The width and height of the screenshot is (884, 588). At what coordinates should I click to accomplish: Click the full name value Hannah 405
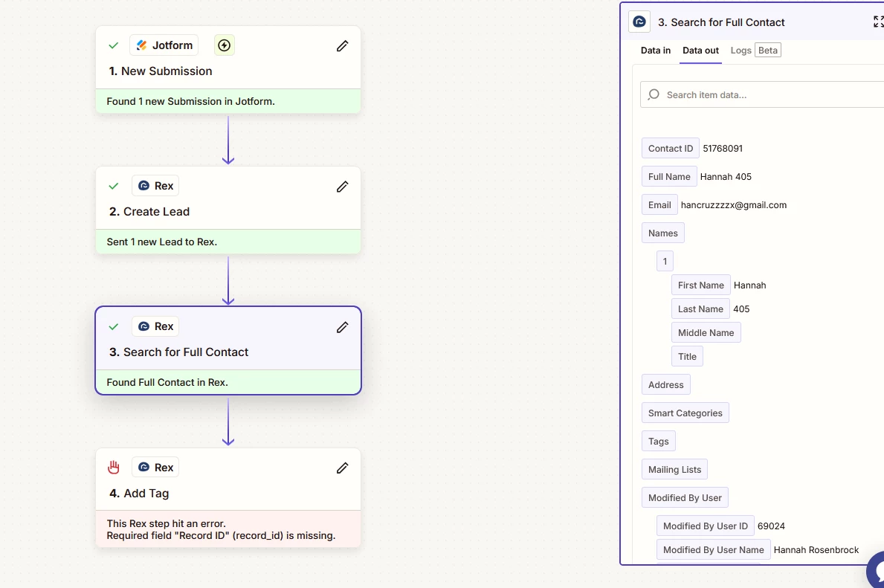coord(726,176)
